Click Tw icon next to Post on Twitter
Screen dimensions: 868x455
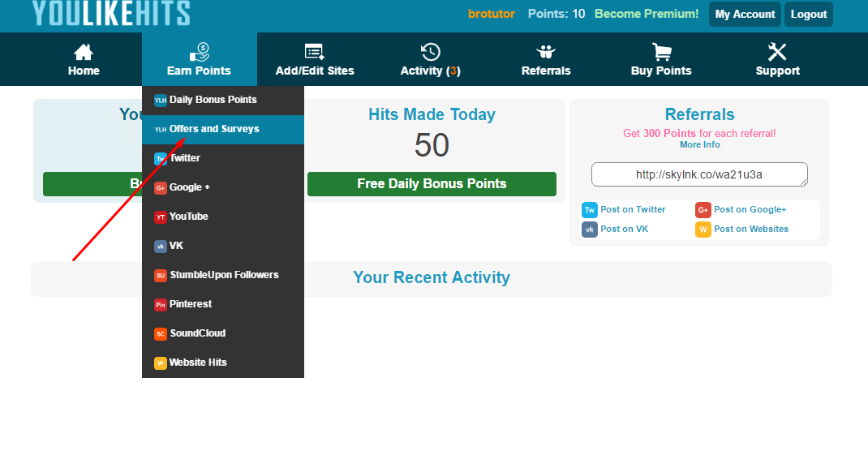click(x=590, y=210)
